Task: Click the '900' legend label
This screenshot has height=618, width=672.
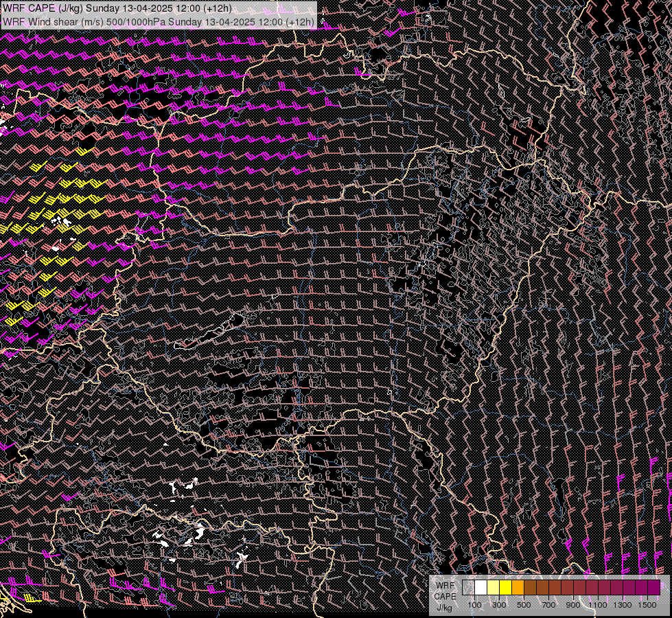Action: 573,605
